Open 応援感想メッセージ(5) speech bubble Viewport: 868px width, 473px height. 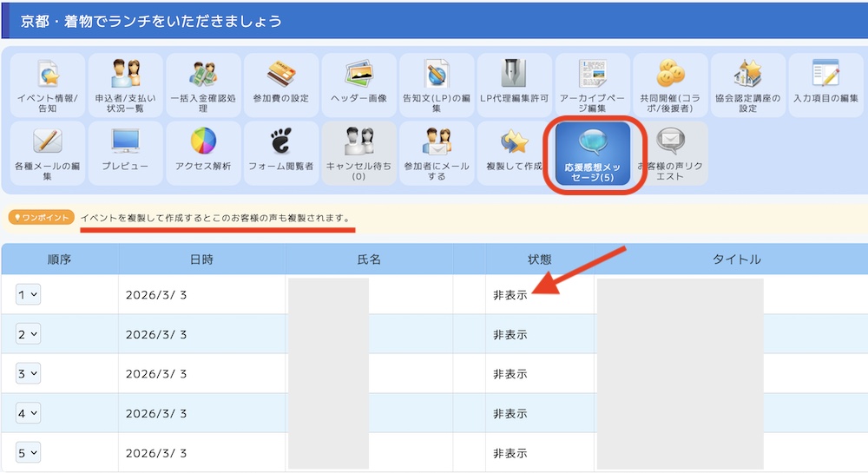[595, 154]
